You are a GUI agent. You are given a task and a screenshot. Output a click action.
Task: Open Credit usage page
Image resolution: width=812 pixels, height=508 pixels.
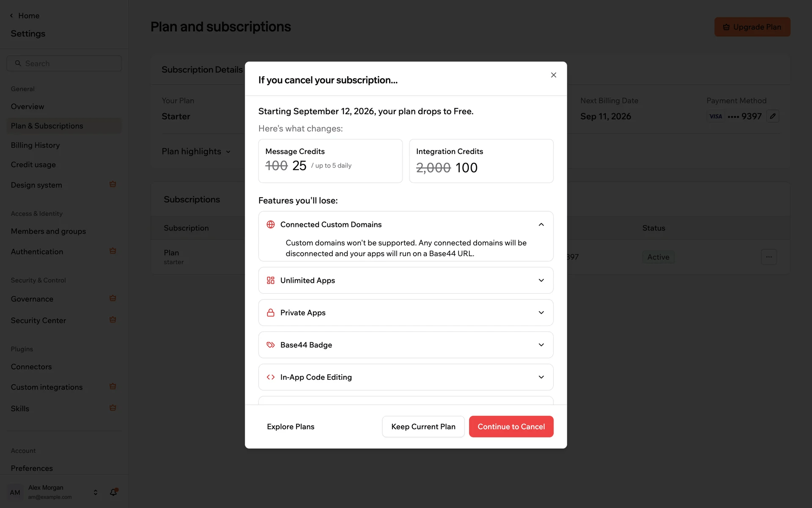[64, 165]
